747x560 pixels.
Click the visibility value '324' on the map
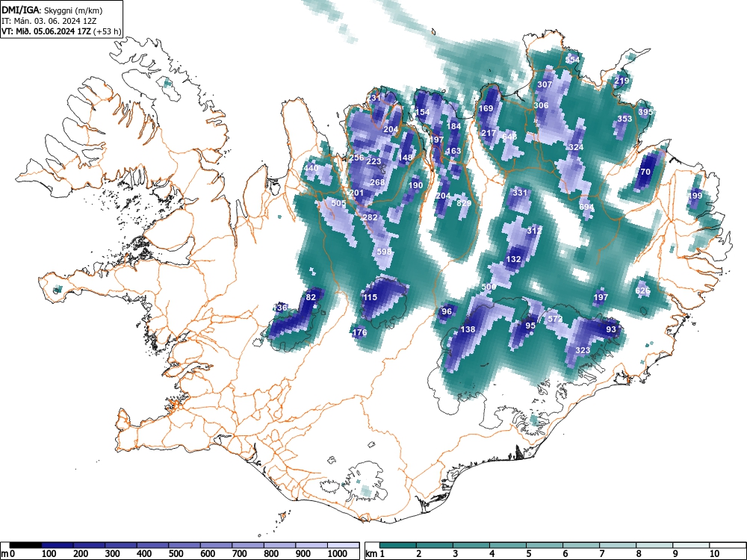(x=576, y=147)
